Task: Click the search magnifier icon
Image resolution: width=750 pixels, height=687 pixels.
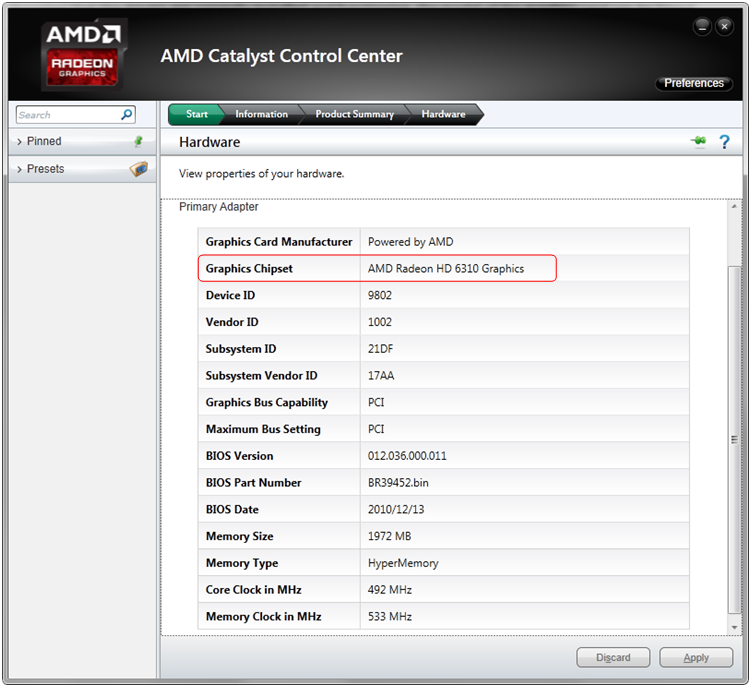Action: 126,115
